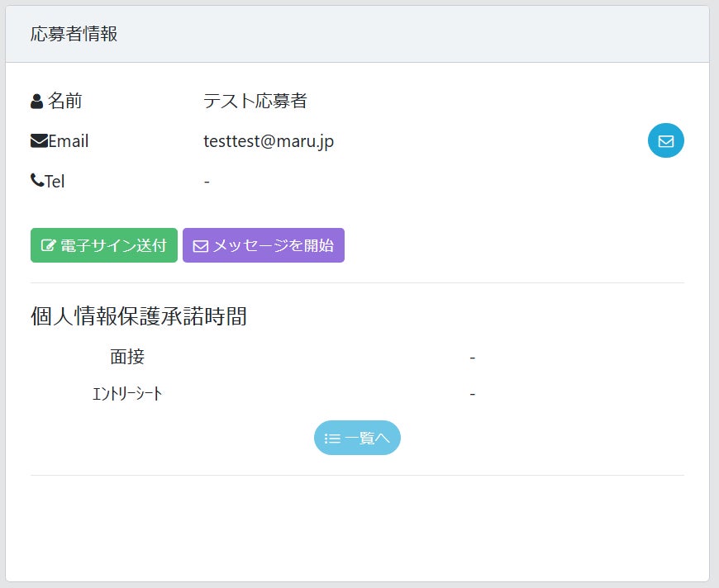Click the Tel value dash
The image size is (719, 588).
click(x=207, y=181)
